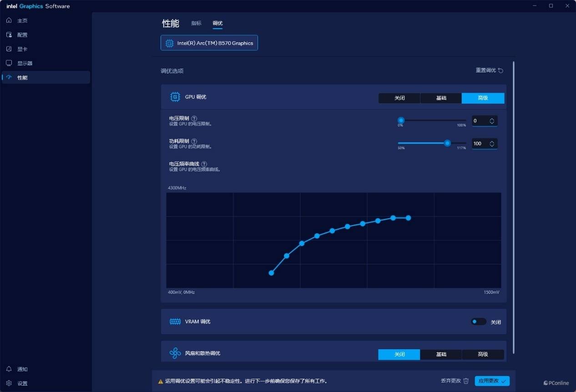Select Intel Arc B570 Graphics card
Viewport: 576px width, 392px height.
209,43
